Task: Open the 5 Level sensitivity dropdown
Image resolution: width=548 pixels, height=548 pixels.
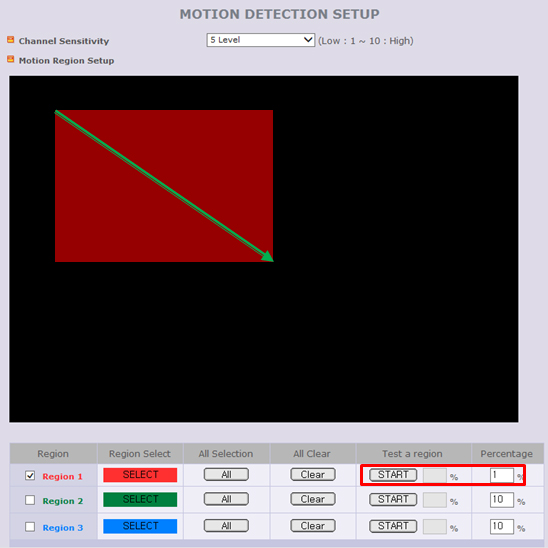Action: pyautogui.click(x=261, y=40)
